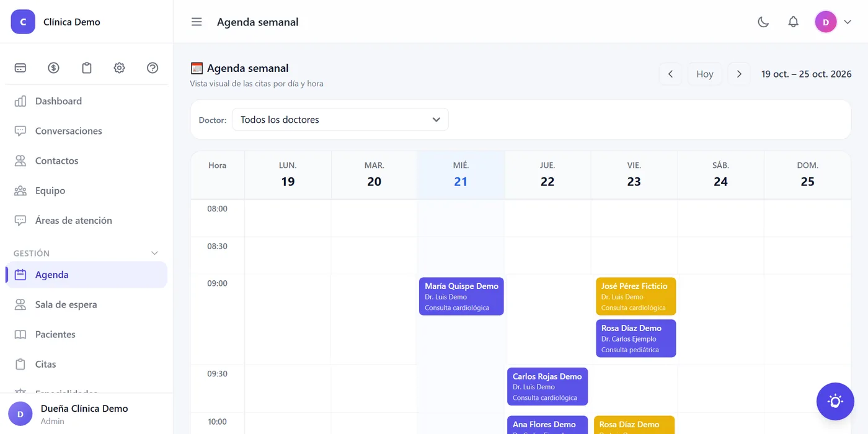Collapse the GESTIÓN section chevron
The height and width of the screenshot is (434, 868).
pyautogui.click(x=155, y=253)
